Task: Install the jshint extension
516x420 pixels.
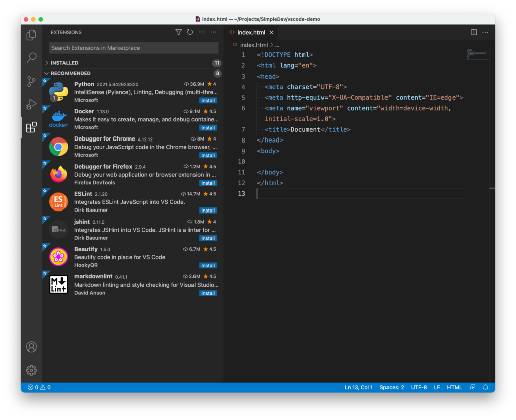Action: (x=208, y=238)
